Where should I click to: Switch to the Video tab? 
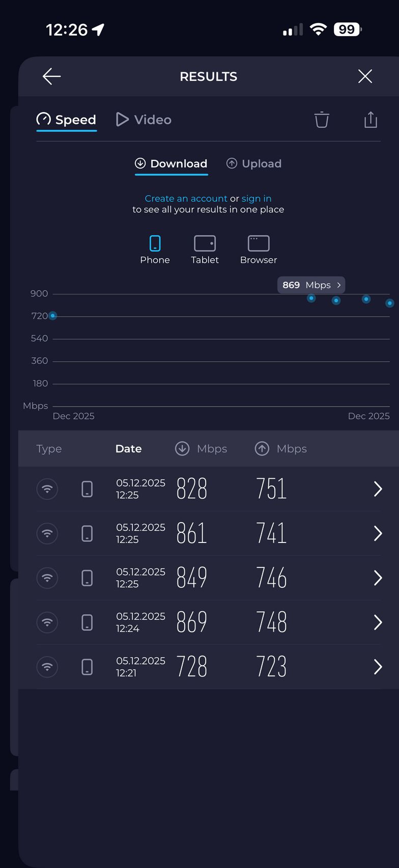(144, 120)
